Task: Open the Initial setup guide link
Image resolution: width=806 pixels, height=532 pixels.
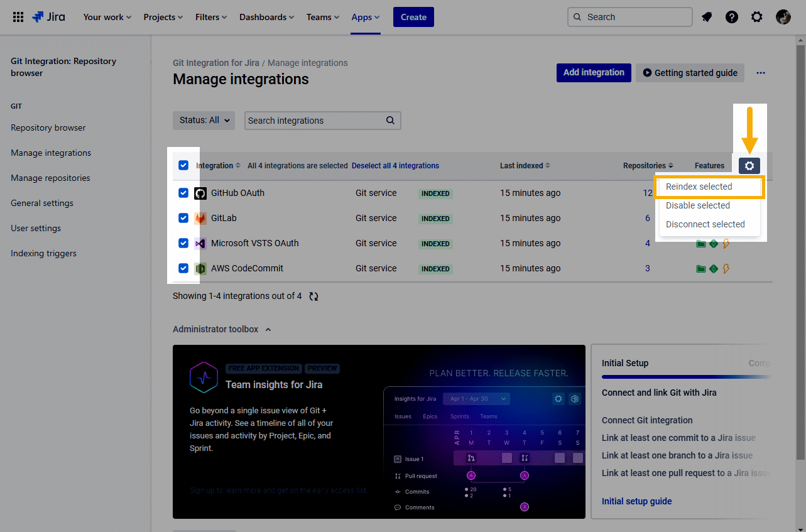Action: (636, 501)
